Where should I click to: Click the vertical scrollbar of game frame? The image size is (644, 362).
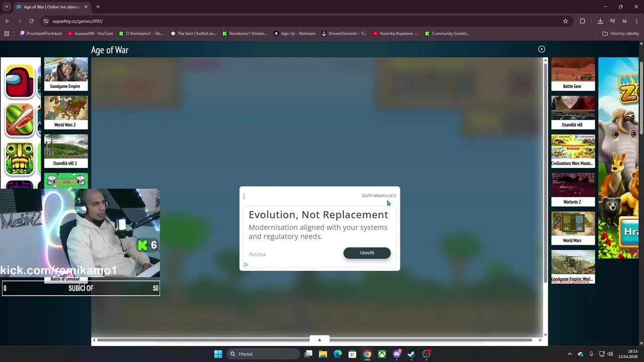click(x=545, y=173)
